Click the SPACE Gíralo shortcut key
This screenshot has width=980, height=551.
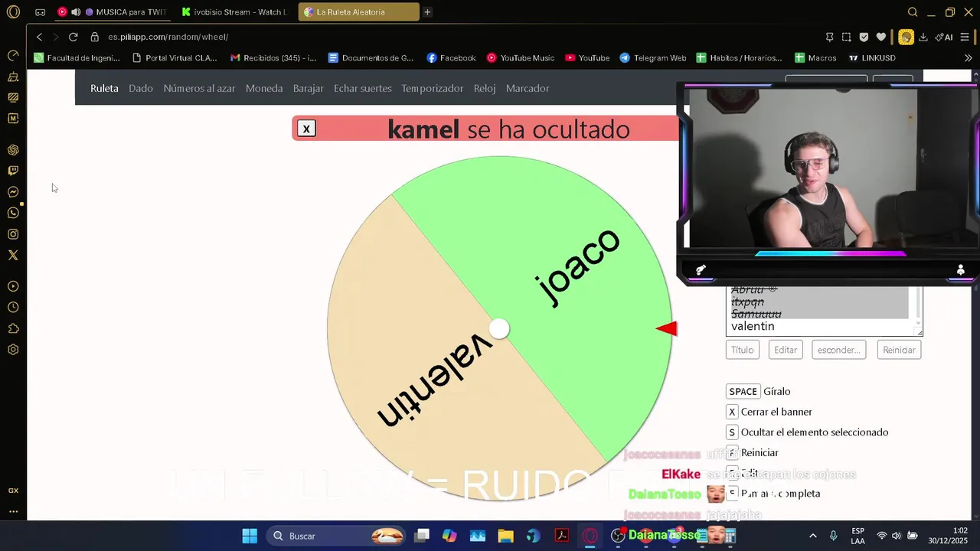pos(743,391)
